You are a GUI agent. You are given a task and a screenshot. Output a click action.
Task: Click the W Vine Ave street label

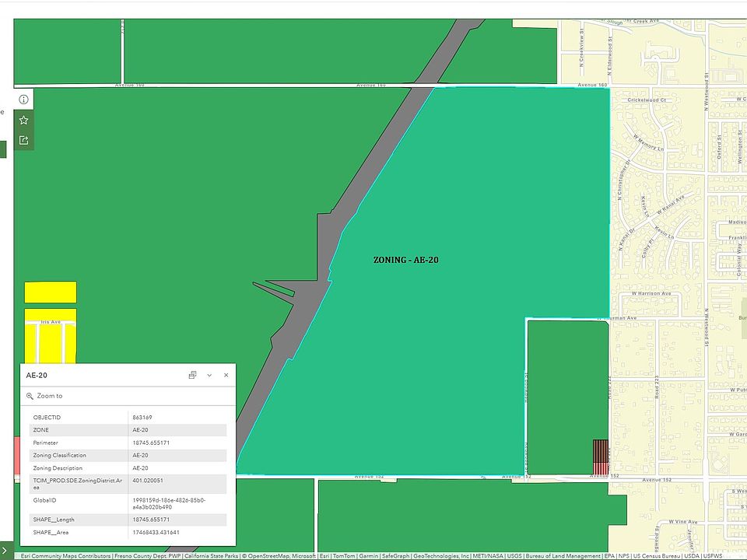pyautogui.click(x=684, y=522)
